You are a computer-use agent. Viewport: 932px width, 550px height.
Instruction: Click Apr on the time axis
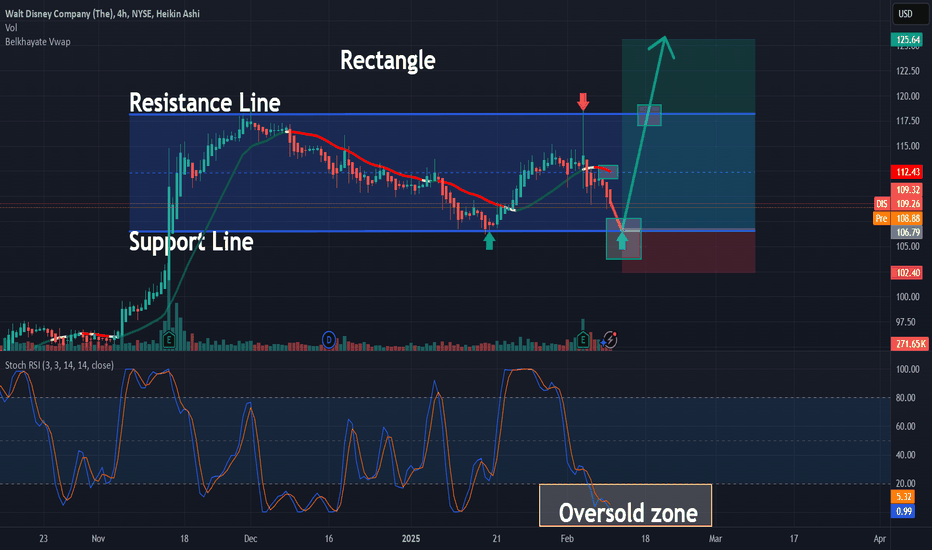coord(880,539)
